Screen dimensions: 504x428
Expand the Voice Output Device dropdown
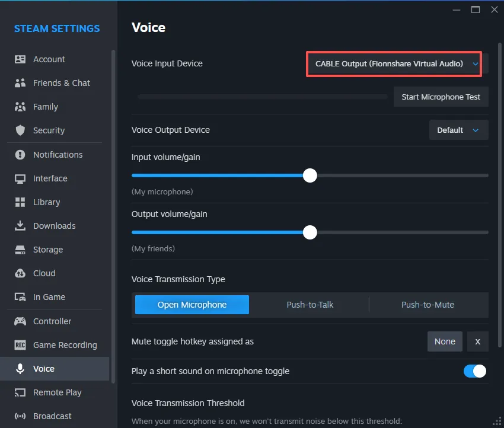[458, 130]
